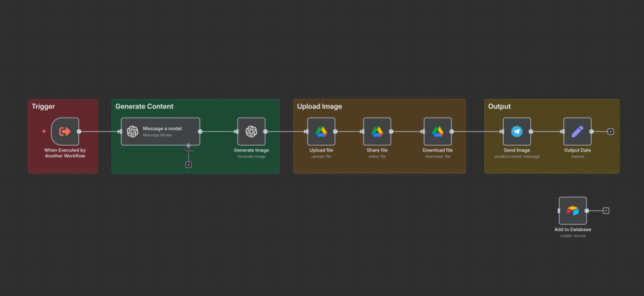This screenshot has height=296, width=644.
Task: Select the 'When Executed by Another Workflow' trigger node
Action: (65, 131)
